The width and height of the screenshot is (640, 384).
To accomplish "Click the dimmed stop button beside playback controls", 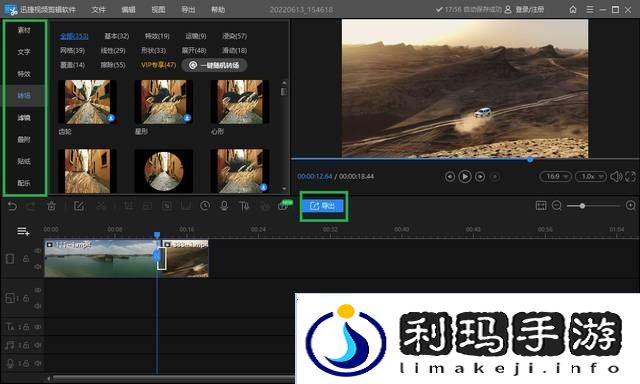I will pos(495,177).
